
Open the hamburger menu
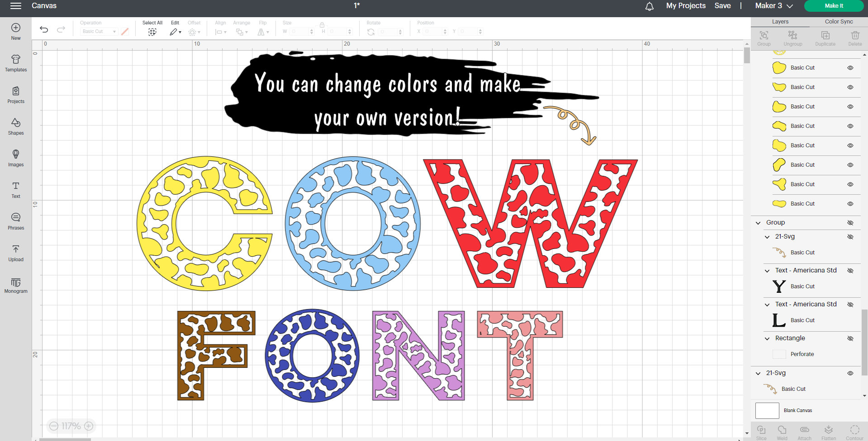15,6
